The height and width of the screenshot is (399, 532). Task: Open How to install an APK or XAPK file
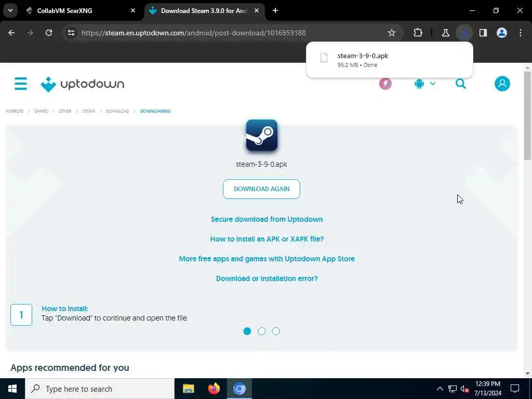tap(267, 239)
